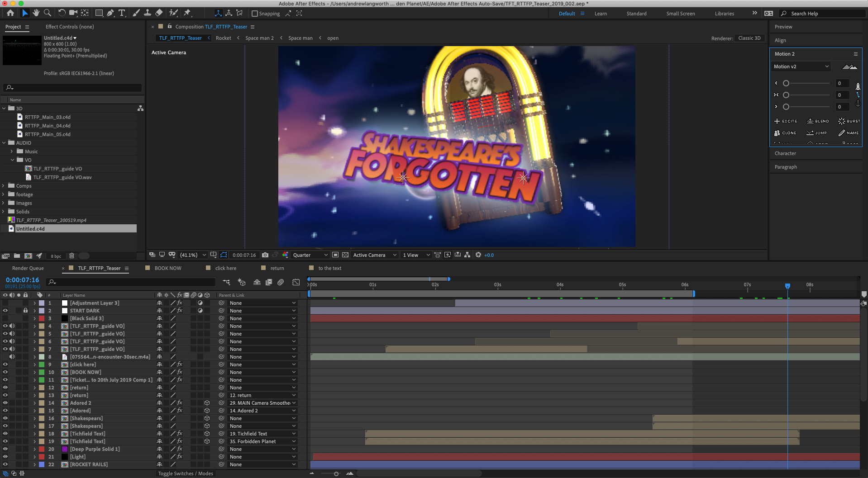
Task: Click the Home icon in the toolbar
Action: (10, 13)
